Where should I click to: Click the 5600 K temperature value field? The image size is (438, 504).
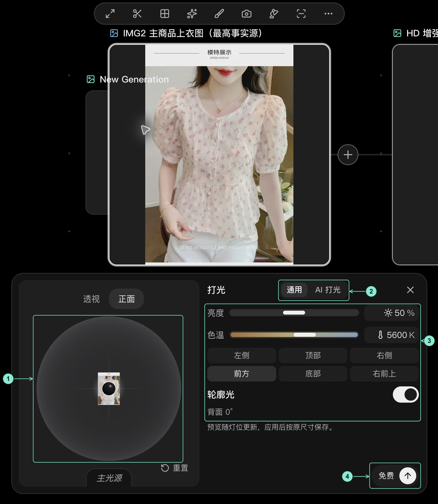coord(392,335)
